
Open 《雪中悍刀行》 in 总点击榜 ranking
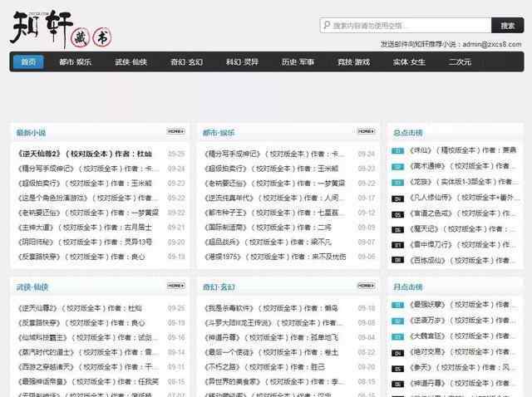[463, 244]
